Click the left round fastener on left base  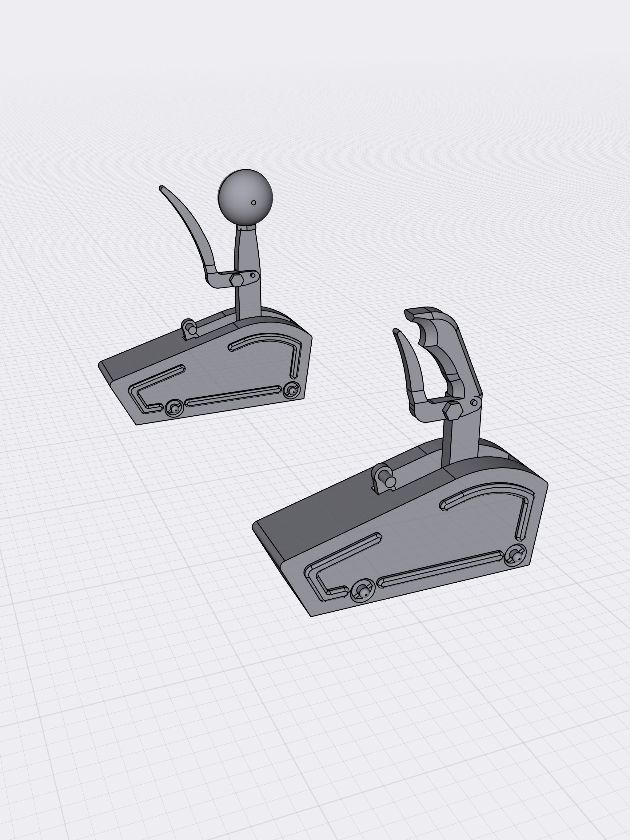point(174,408)
